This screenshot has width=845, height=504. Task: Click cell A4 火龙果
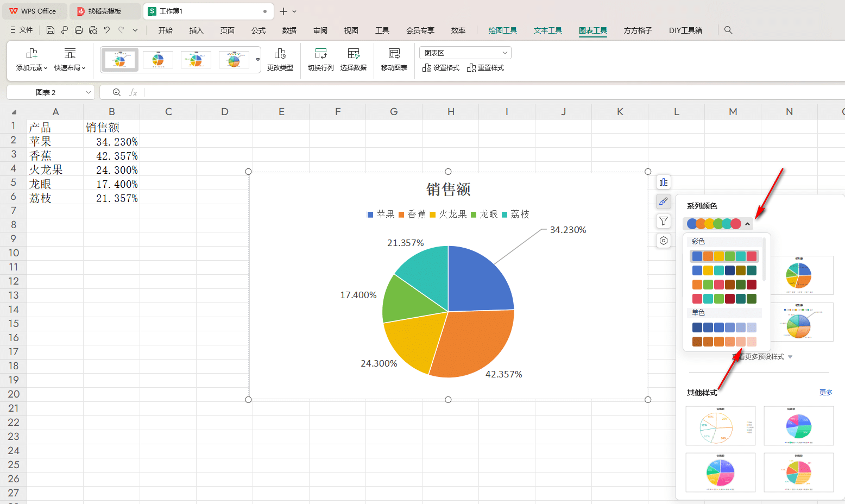point(55,169)
